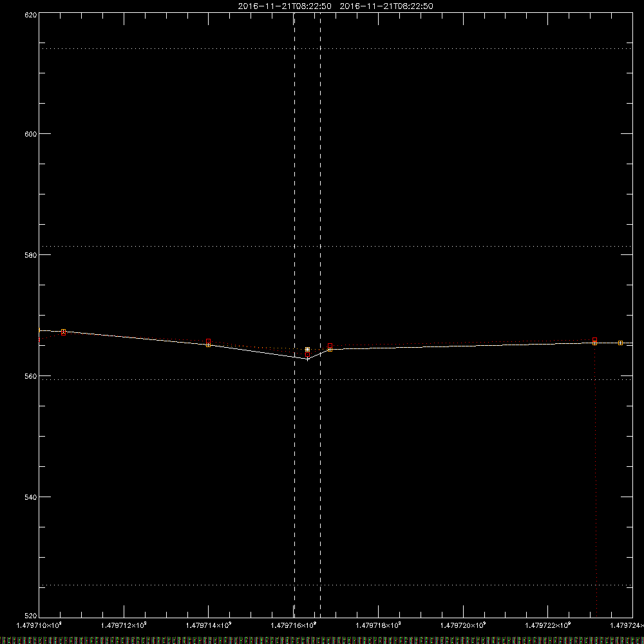Click the 1.479720×10⁹ x-axis label

coord(463,625)
